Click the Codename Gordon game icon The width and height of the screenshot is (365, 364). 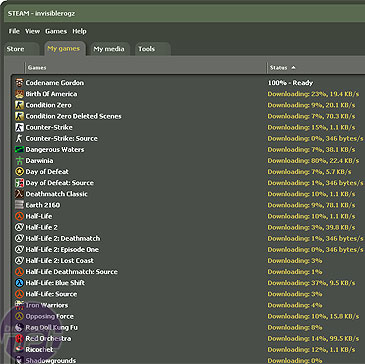tap(20, 83)
